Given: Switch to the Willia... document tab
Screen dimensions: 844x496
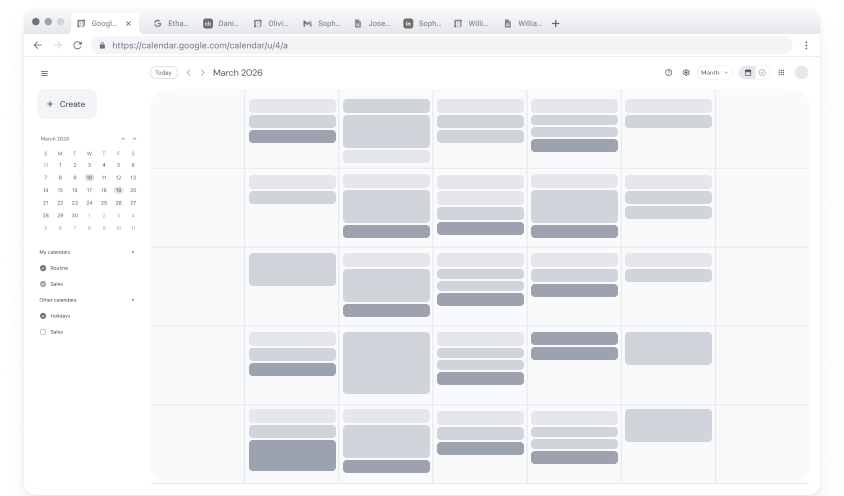Looking at the screenshot, I should (x=522, y=24).
